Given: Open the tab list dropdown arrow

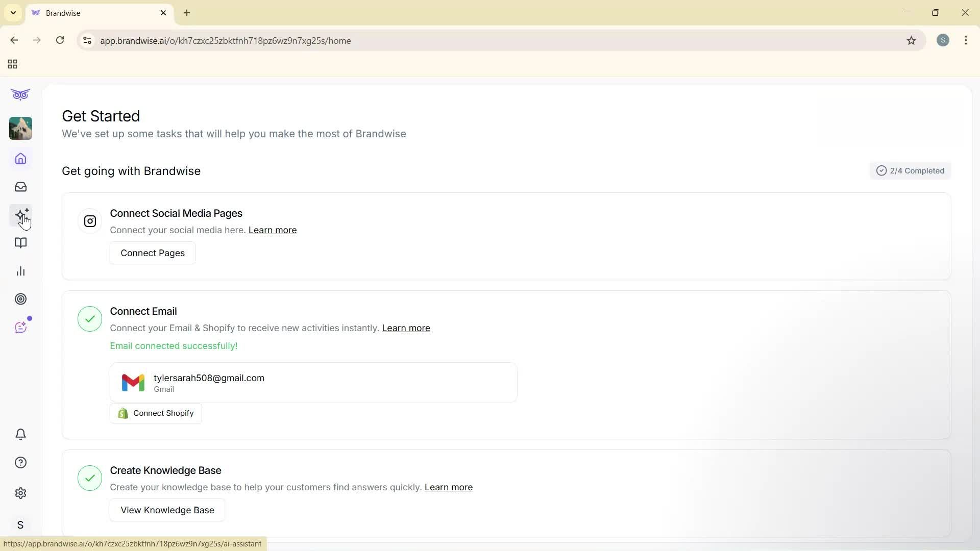Looking at the screenshot, I should [x=13, y=13].
